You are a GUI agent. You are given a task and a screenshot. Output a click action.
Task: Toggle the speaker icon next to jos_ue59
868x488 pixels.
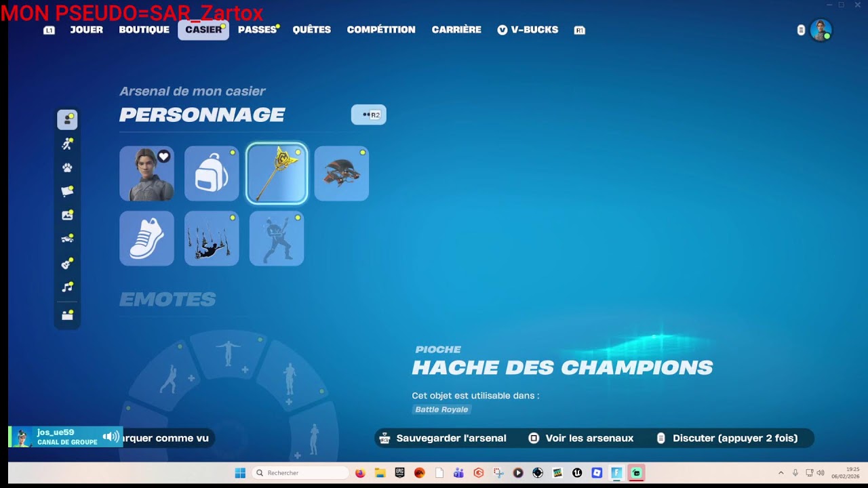pyautogui.click(x=111, y=436)
